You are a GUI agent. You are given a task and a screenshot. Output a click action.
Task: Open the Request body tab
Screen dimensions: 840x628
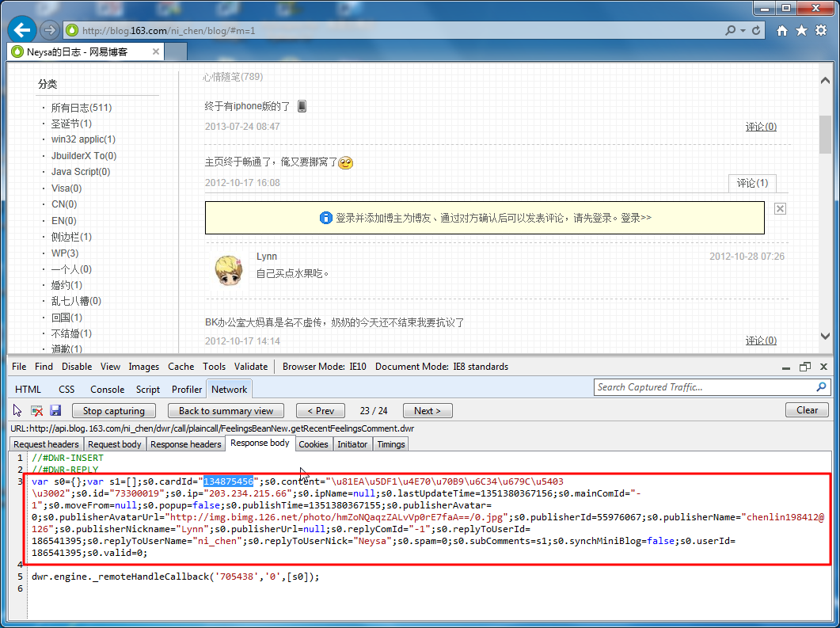[x=114, y=444]
